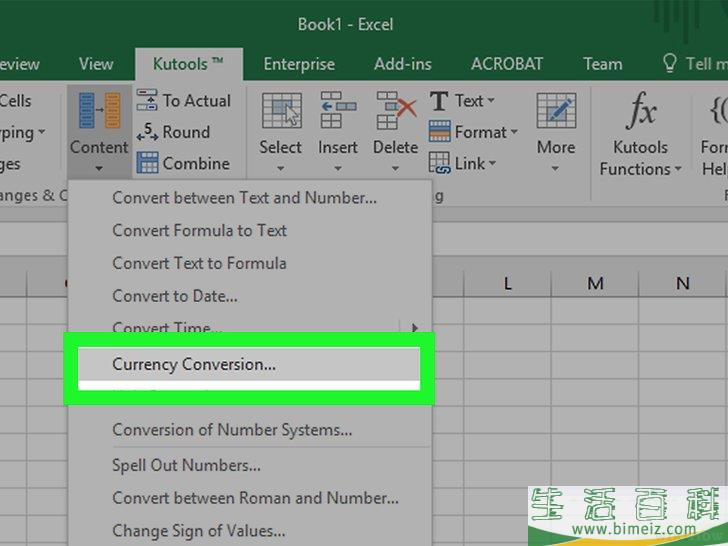Expand the Insert dropdown arrow
The height and width of the screenshot is (546, 728).
pos(338,169)
